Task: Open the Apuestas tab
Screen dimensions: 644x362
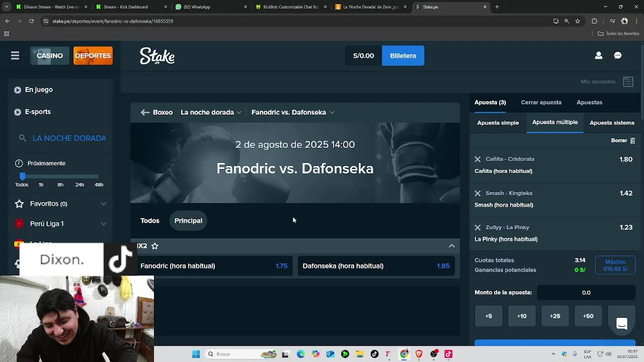Action: click(x=589, y=103)
